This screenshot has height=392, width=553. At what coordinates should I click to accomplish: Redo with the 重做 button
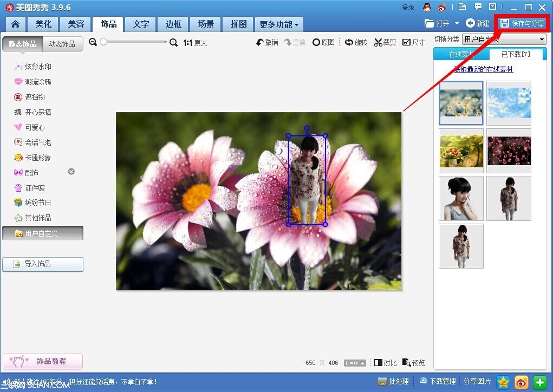[295, 42]
